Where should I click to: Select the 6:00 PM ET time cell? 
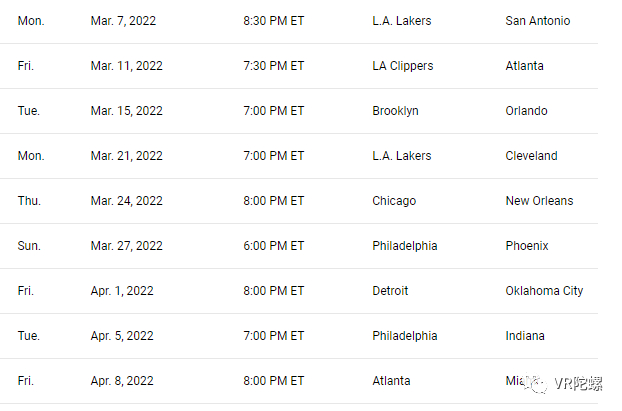(x=273, y=246)
